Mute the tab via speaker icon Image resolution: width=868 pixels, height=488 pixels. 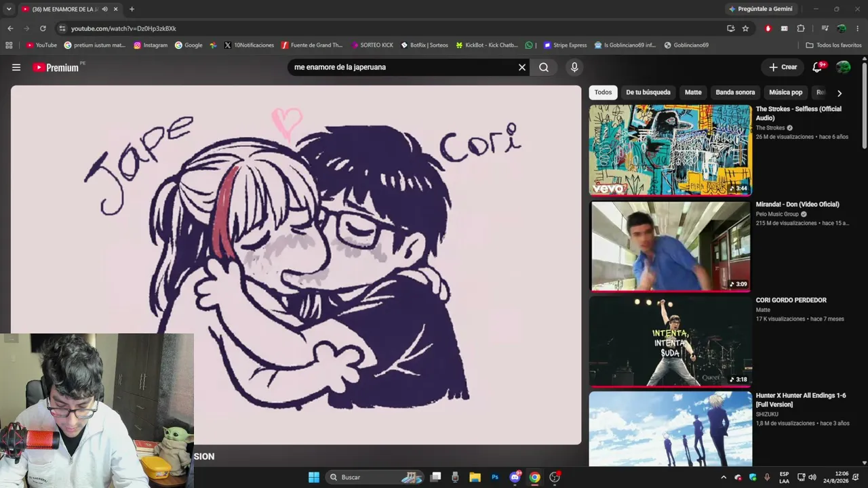pos(104,9)
